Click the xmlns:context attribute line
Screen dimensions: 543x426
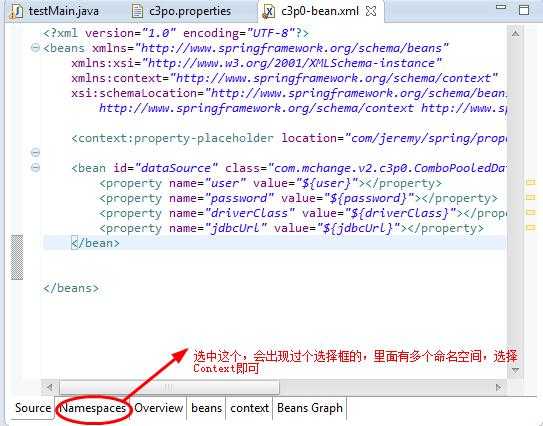(x=285, y=78)
